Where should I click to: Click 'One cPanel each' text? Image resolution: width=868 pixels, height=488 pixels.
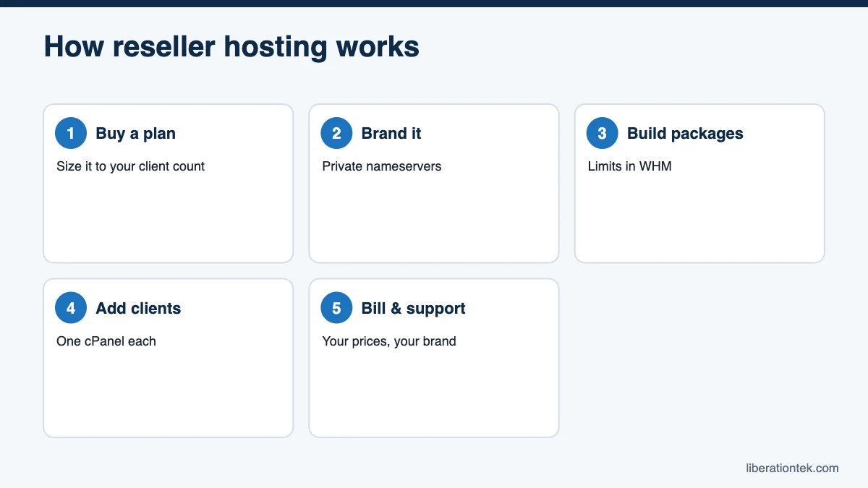pos(106,341)
